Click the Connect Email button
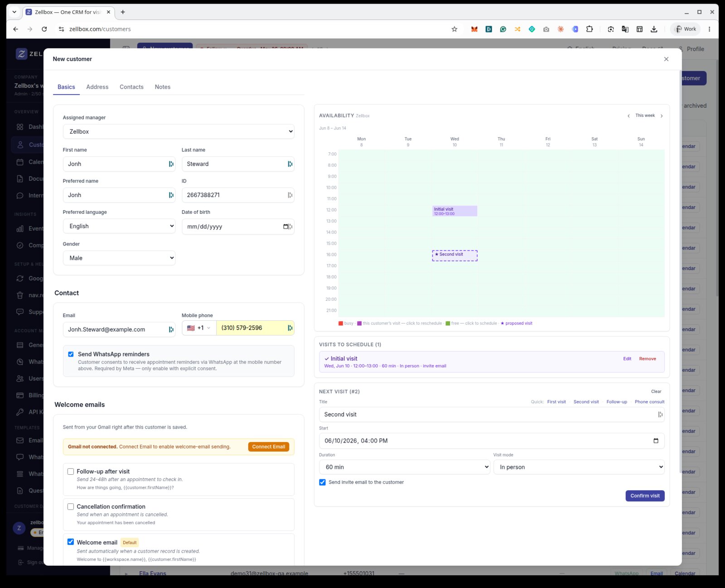Screen dimensions: 725x588 [269, 447]
